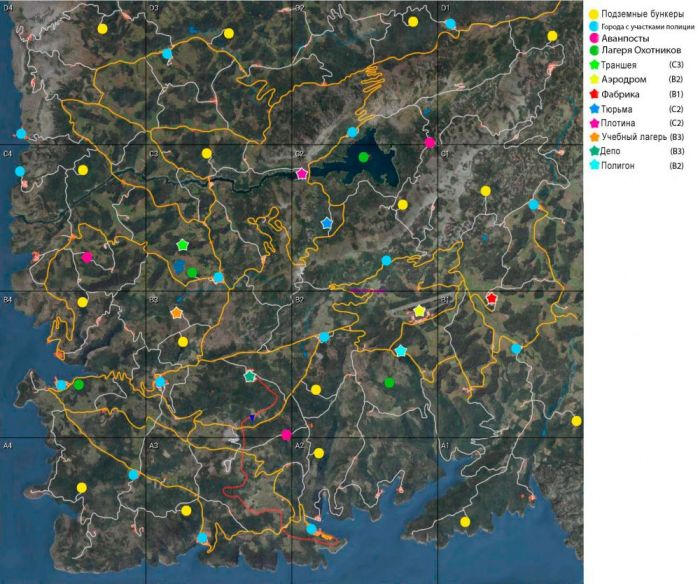Click the red Фабрика star on the map

pos(491,298)
